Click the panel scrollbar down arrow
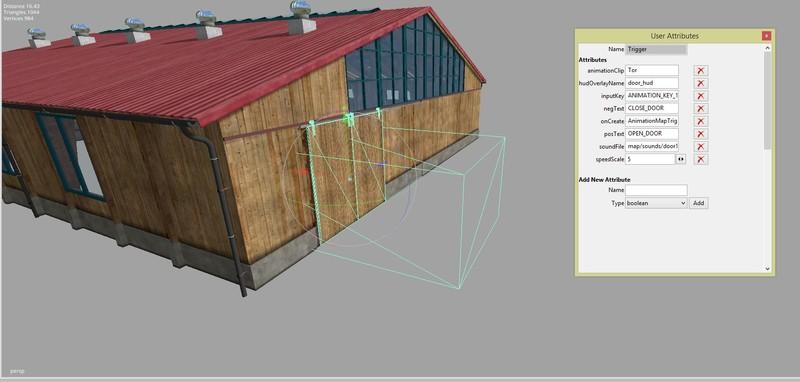800x382 pixels. click(767, 268)
